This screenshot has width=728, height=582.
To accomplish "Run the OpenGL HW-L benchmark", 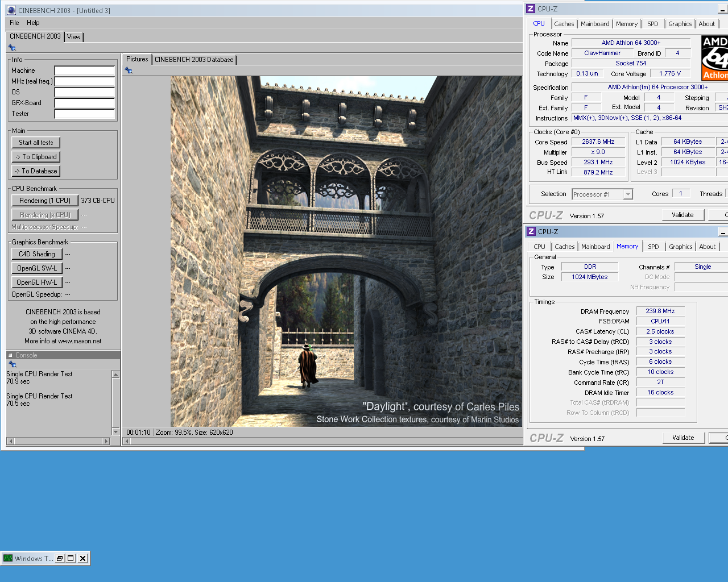I will [x=37, y=282].
